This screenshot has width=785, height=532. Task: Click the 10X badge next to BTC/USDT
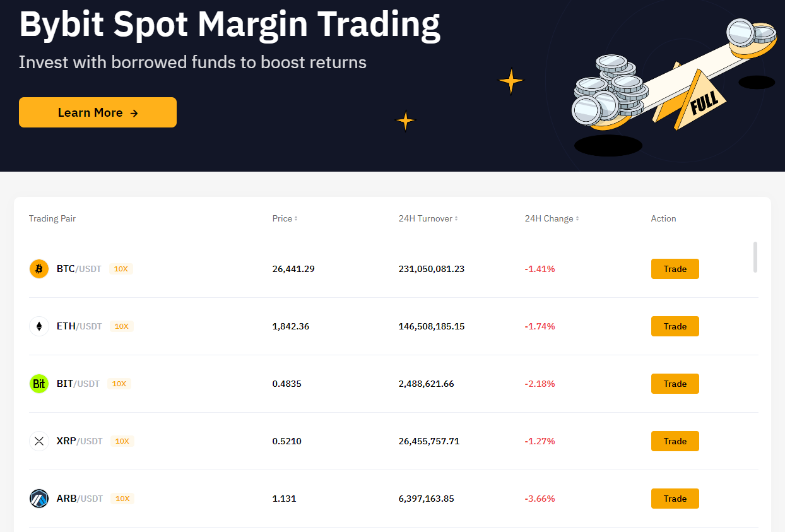pyautogui.click(x=121, y=268)
